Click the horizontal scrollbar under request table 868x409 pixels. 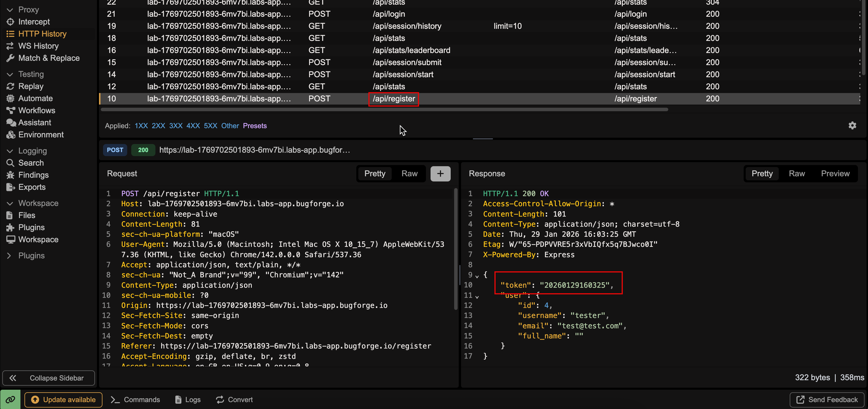(384, 109)
